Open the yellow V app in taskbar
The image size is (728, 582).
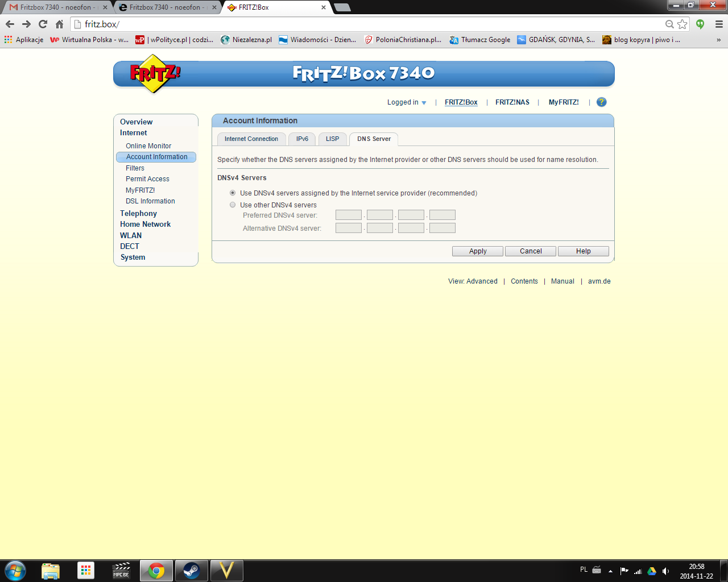tap(227, 571)
